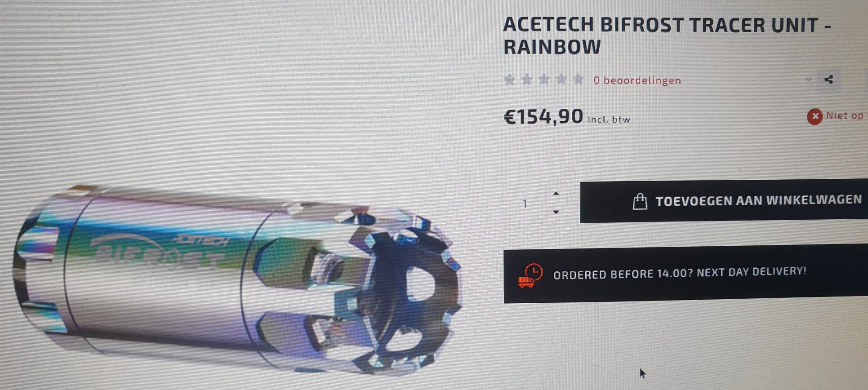Screen dimensions: 868x390
Task: Select the third rating star
Action: tap(544, 80)
